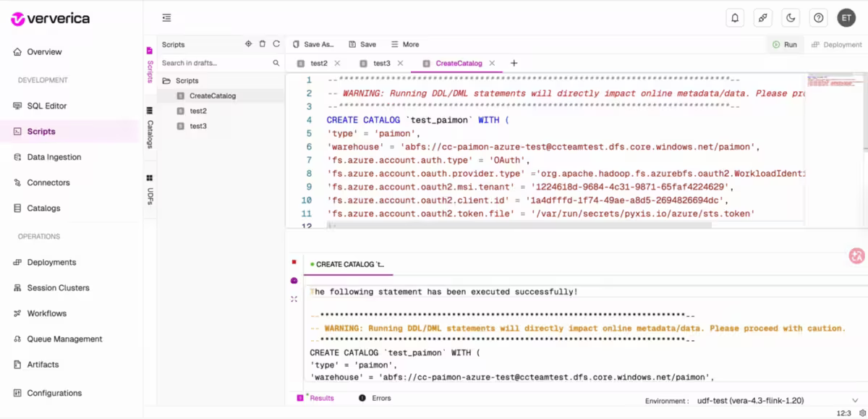
Task: Click Save As button
Action: tap(314, 44)
